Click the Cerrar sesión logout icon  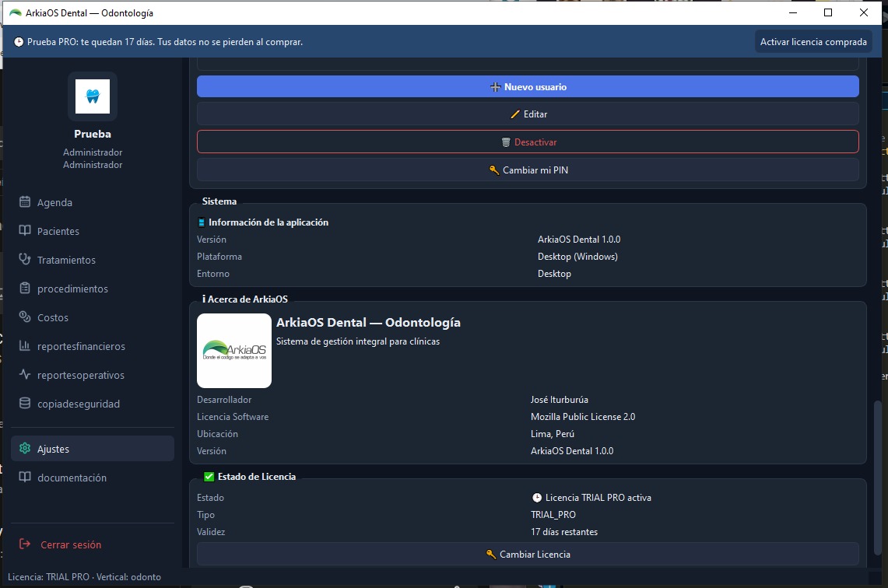point(25,544)
